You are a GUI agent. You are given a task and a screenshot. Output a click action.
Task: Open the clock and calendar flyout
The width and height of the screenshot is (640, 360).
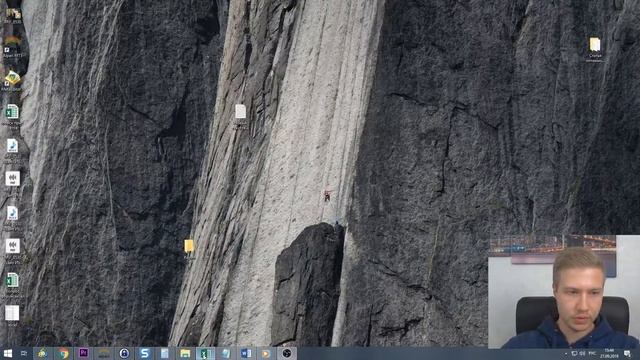(x=609, y=353)
